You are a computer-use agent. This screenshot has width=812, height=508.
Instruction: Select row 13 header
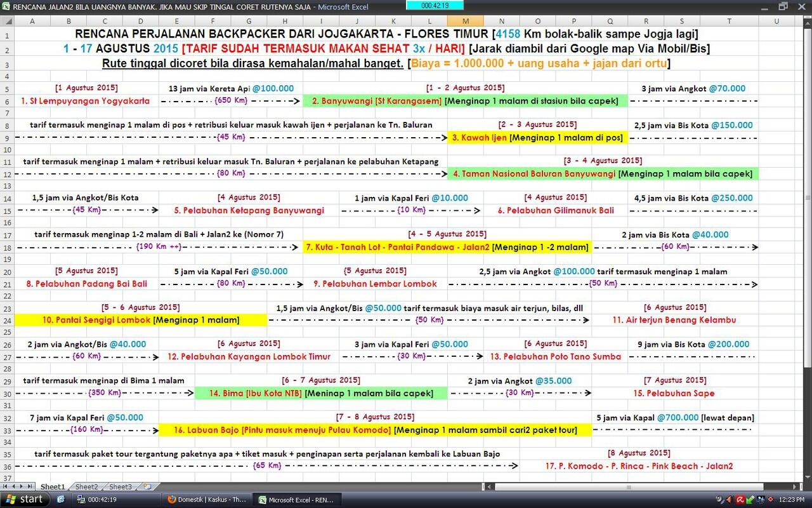click(x=7, y=186)
